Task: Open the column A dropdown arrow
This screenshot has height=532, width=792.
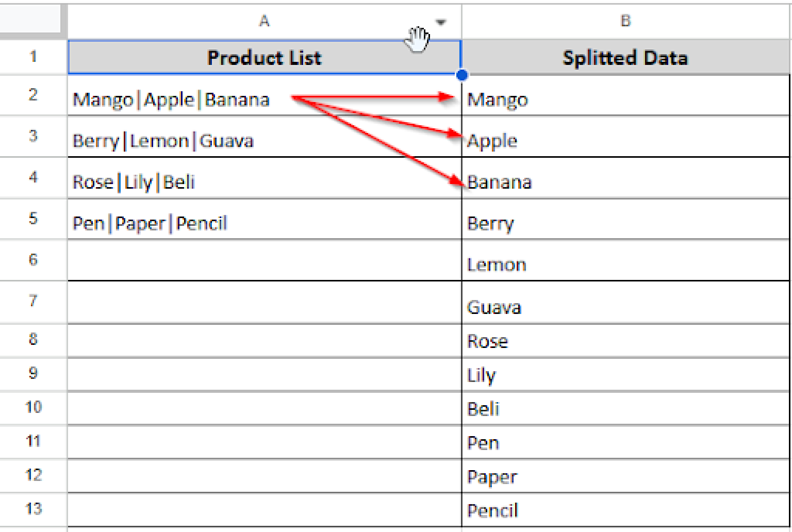Action: pos(441,23)
